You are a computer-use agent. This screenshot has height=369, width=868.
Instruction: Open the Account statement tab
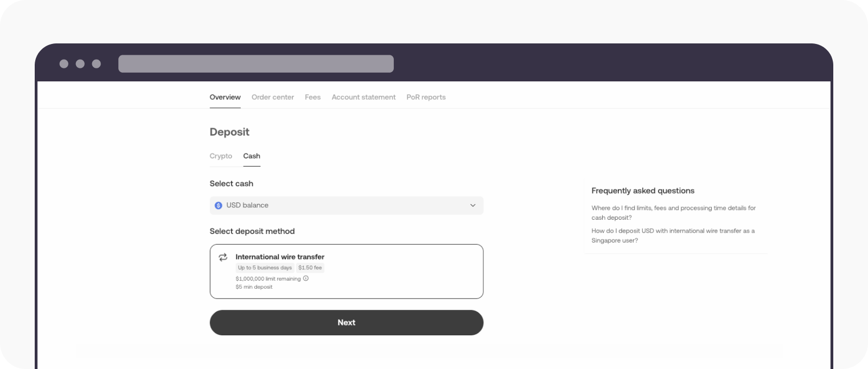tap(363, 97)
